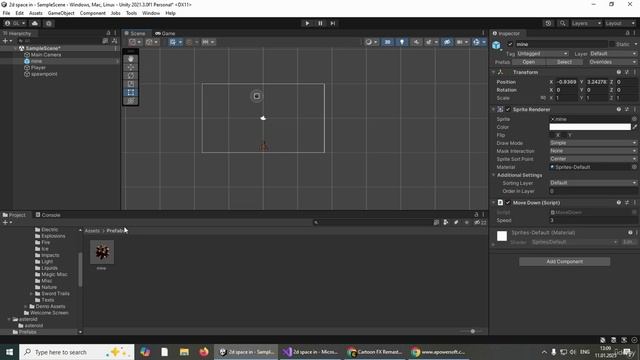The width and height of the screenshot is (640, 360).
Task: Click the Play button
Action: (307, 23)
